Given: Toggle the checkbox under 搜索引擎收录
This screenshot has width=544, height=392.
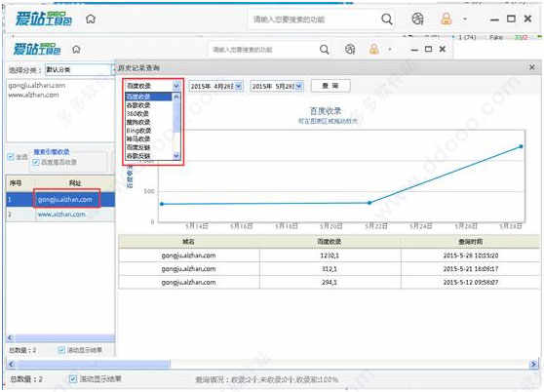Looking at the screenshot, I should point(35,162).
